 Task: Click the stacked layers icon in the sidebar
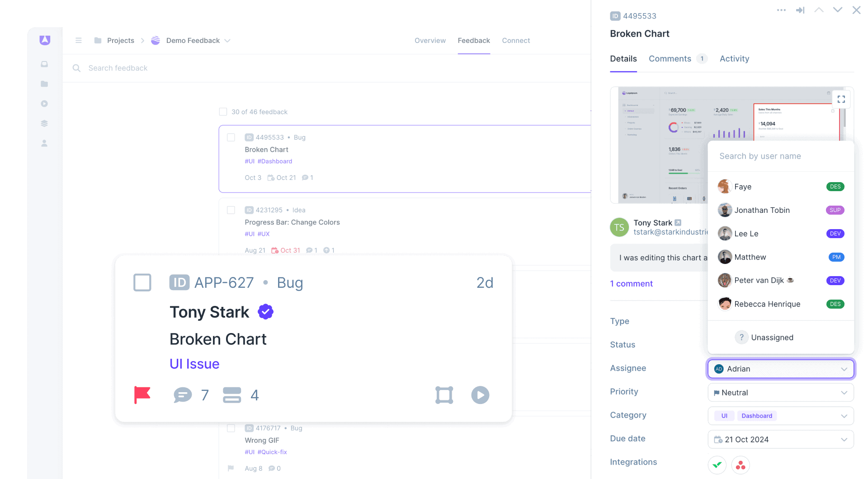(44, 123)
